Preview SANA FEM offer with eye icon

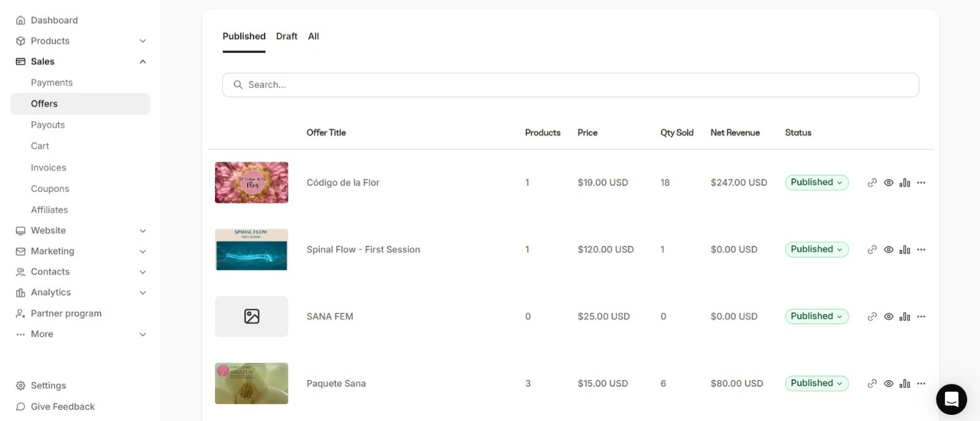tap(889, 317)
